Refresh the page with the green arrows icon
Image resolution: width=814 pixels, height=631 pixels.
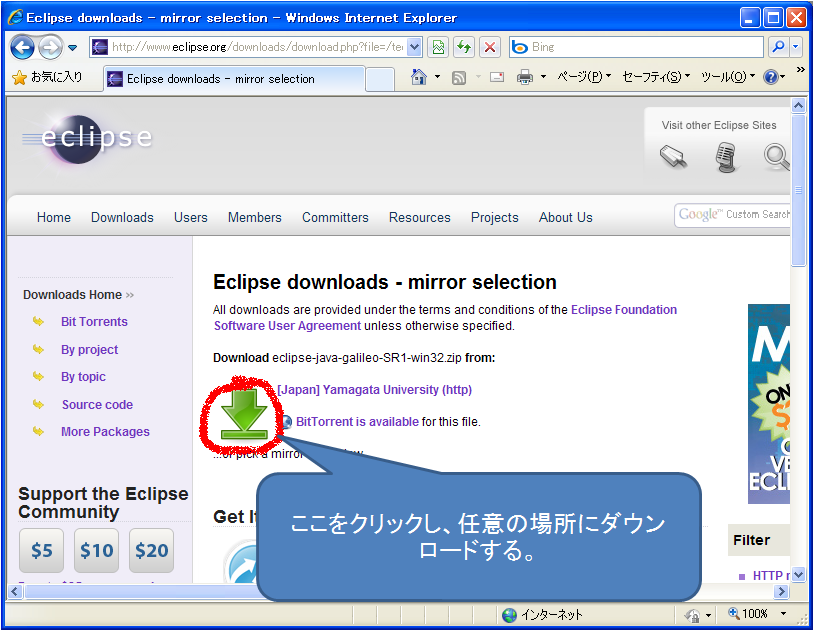[464, 47]
